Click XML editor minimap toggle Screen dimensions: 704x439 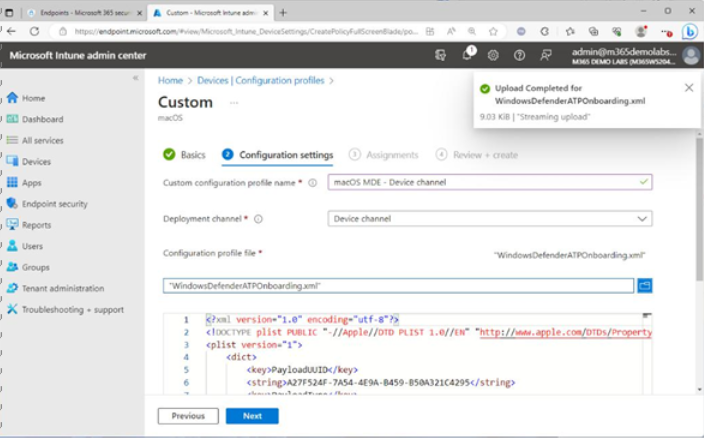(x=647, y=316)
